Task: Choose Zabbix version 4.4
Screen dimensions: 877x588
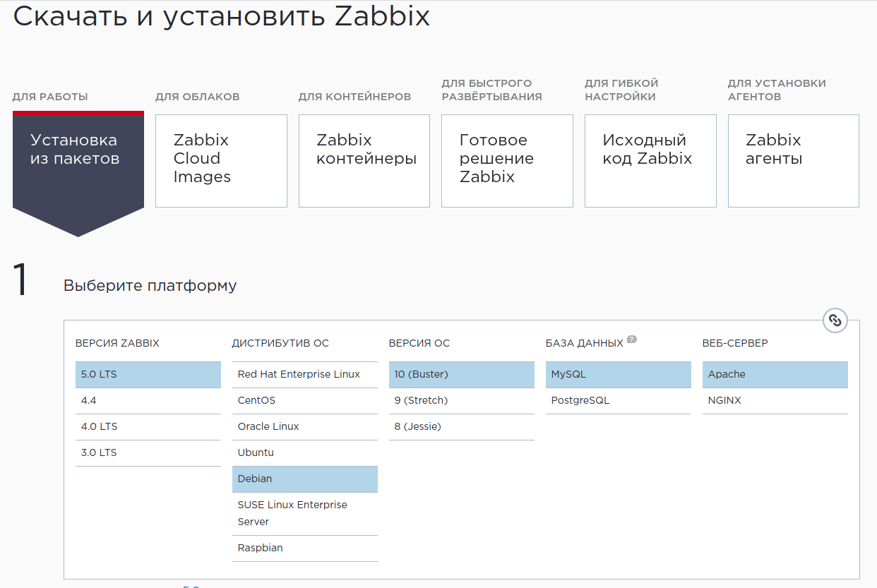Action: tap(148, 401)
